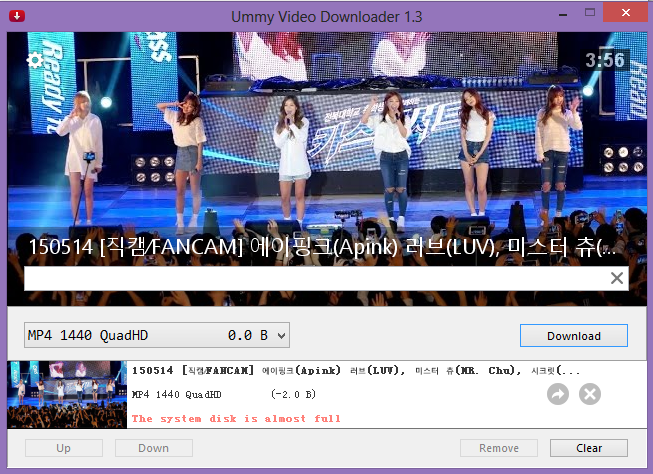The image size is (653, 474).
Task: Close the Ummy Video Downloader window
Action: pos(626,12)
